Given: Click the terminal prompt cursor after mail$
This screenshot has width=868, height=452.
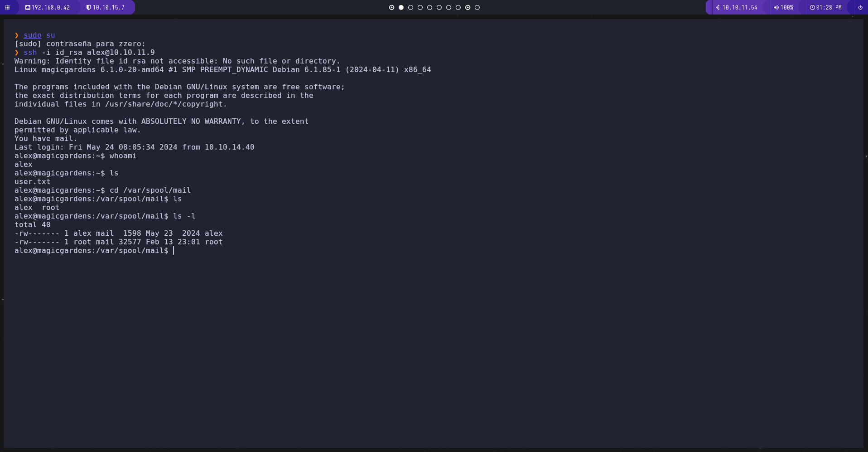Looking at the screenshot, I should (x=174, y=251).
